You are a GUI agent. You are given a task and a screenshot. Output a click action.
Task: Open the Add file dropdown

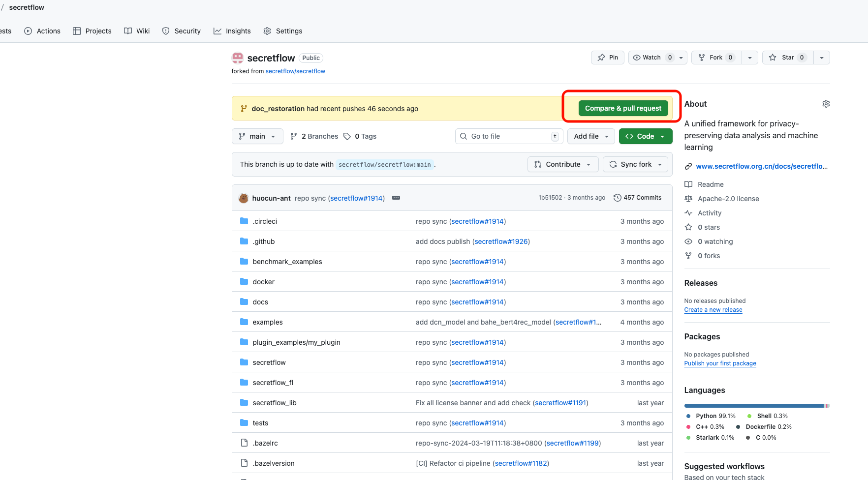tap(591, 136)
